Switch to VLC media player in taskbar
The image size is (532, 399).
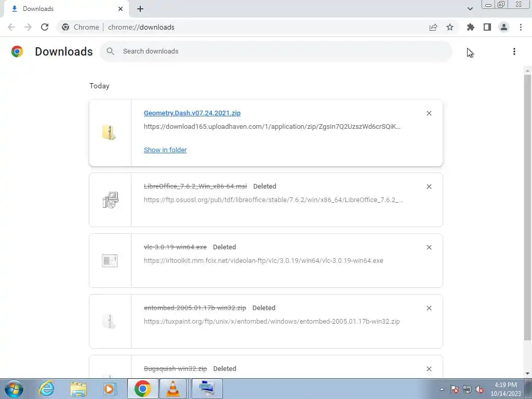tap(173, 389)
